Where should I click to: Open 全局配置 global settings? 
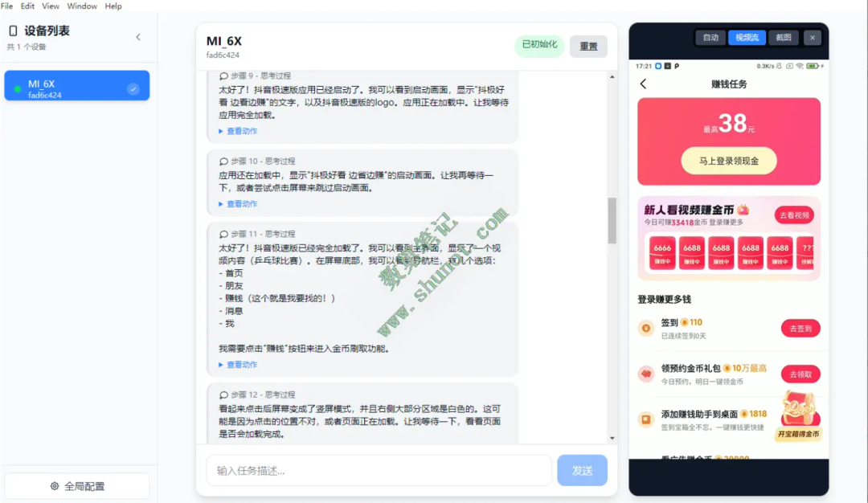click(77, 486)
